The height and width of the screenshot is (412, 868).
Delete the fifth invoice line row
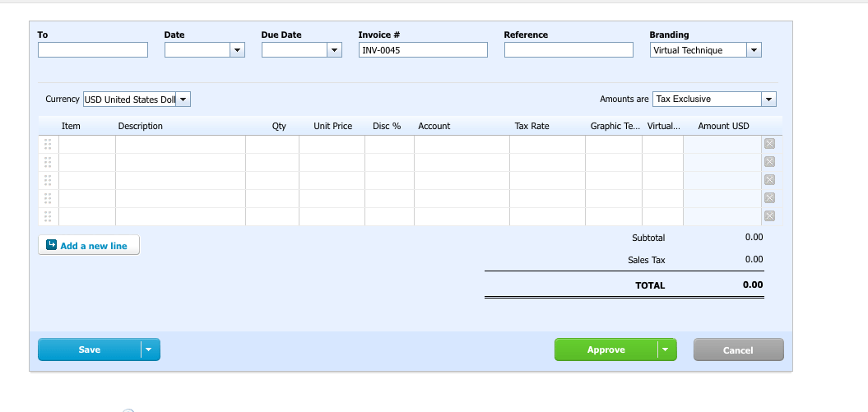coord(769,215)
